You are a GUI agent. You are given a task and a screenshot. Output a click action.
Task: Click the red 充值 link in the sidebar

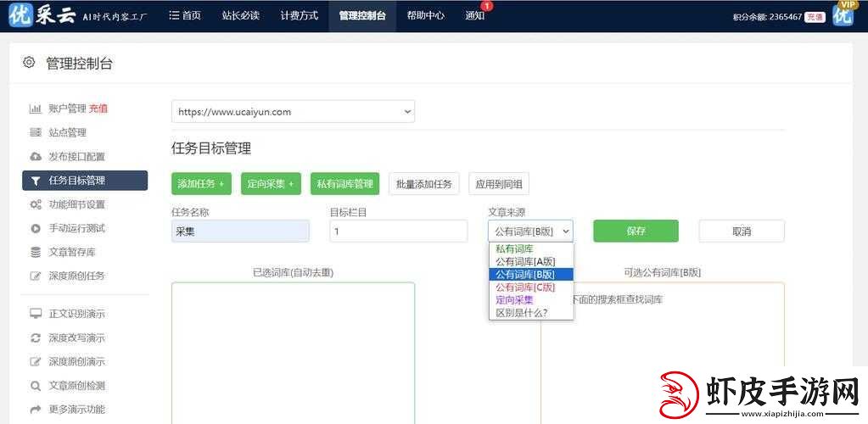(x=98, y=109)
